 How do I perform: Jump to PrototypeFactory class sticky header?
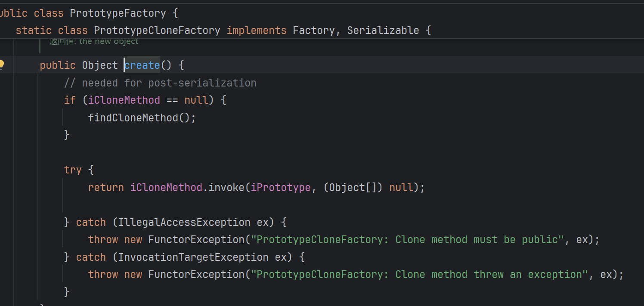118,13
